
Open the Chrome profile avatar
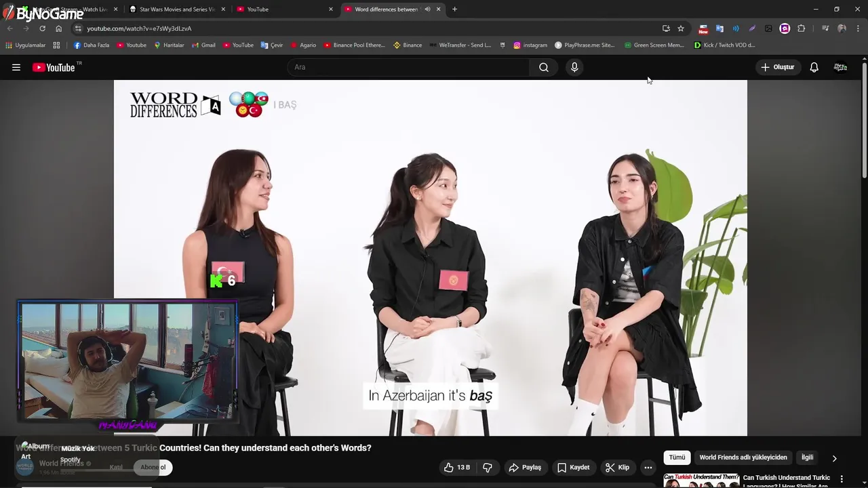click(842, 28)
